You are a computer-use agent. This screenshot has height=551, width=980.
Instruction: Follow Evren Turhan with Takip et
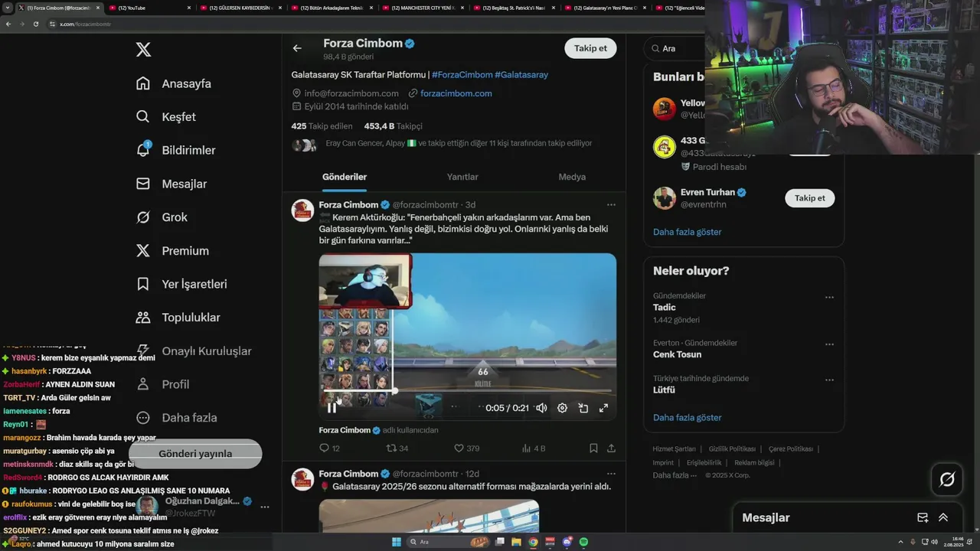pos(810,198)
